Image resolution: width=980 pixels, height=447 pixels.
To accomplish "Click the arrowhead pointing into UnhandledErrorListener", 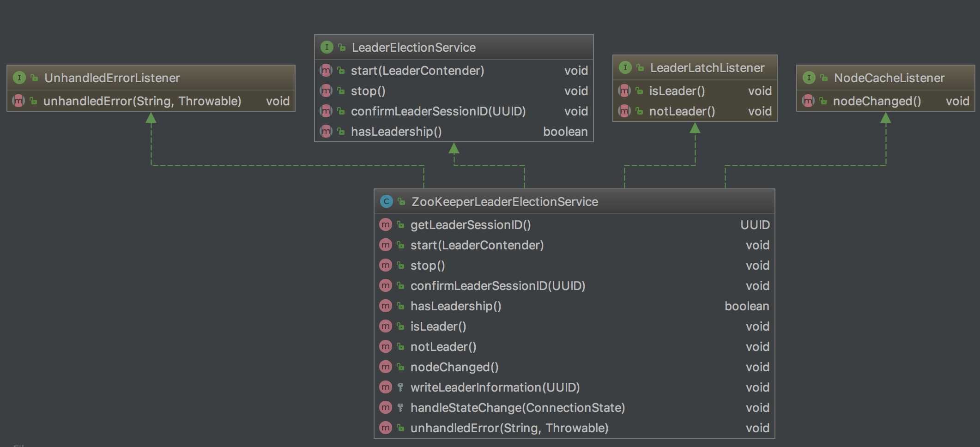I will coord(151,118).
